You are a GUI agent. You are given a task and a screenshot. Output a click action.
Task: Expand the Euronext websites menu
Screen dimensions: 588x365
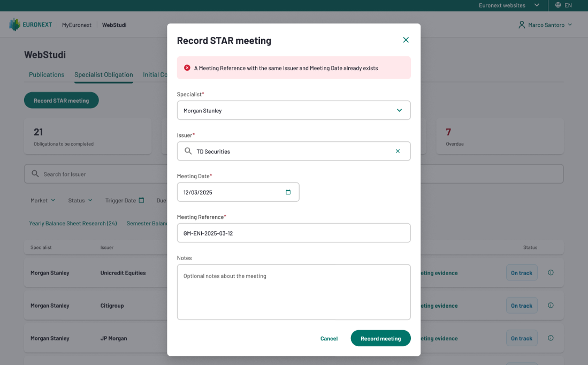point(509,5)
